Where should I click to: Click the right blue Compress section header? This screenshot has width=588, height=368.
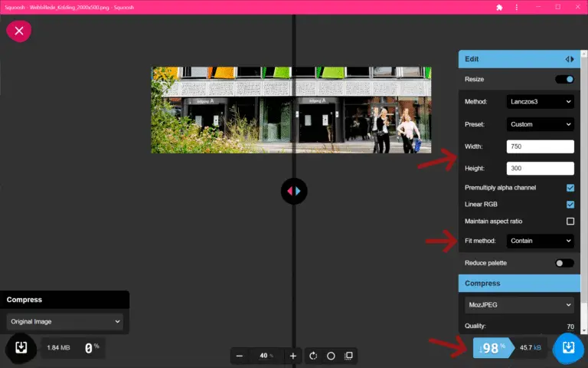[x=519, y=284]
